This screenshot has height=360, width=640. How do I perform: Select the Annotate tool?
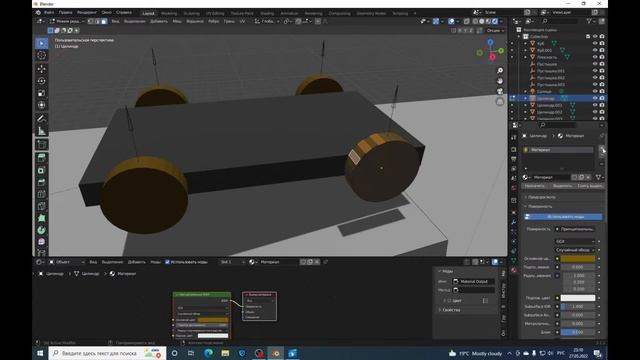click(42, 119)
